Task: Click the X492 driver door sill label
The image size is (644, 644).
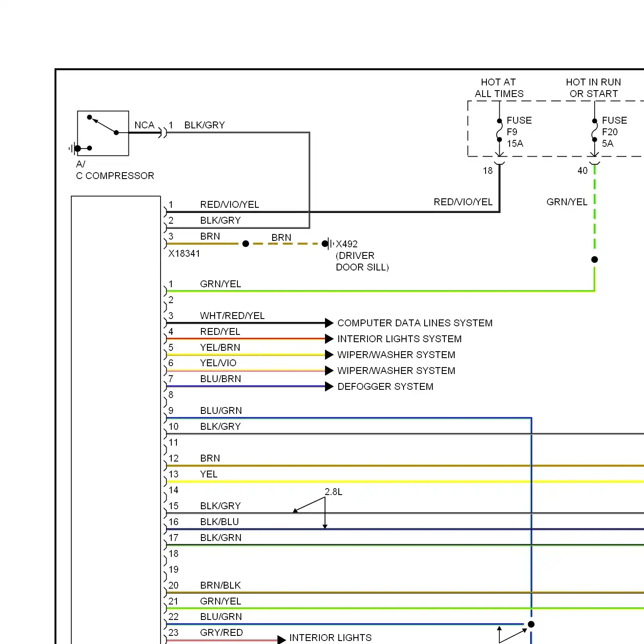Action: pos(362,255)
